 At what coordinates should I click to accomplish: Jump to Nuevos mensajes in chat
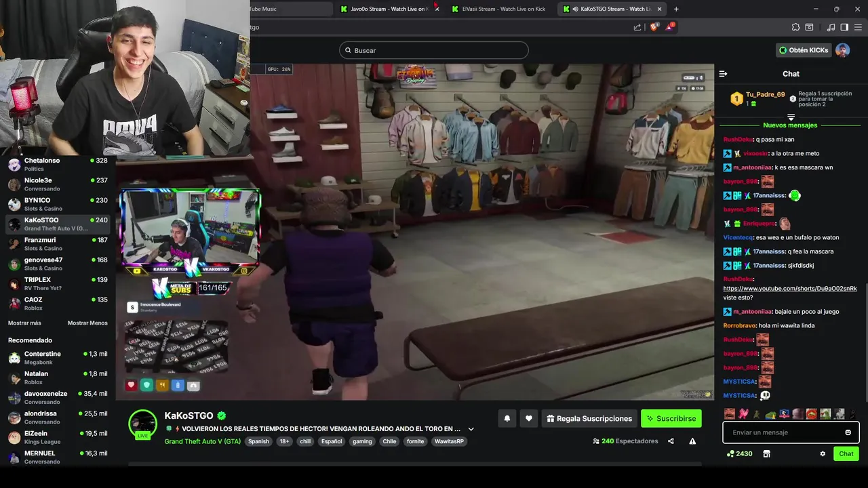[790, 125]
